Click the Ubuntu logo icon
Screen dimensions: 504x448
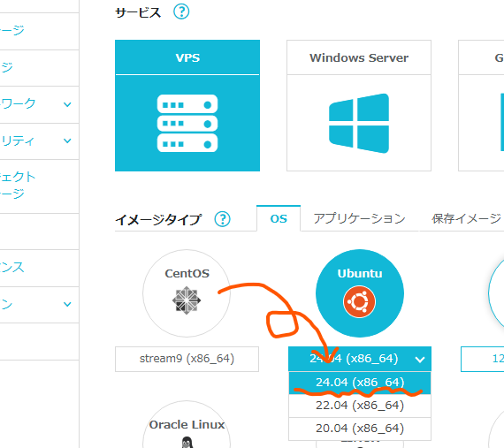point(359,301)
